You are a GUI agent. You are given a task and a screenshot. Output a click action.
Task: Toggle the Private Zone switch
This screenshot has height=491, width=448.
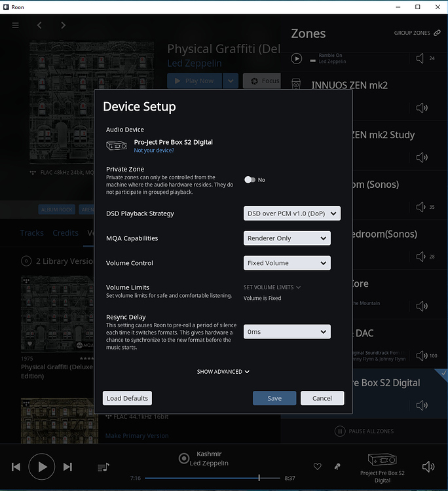tap(250, 180)
